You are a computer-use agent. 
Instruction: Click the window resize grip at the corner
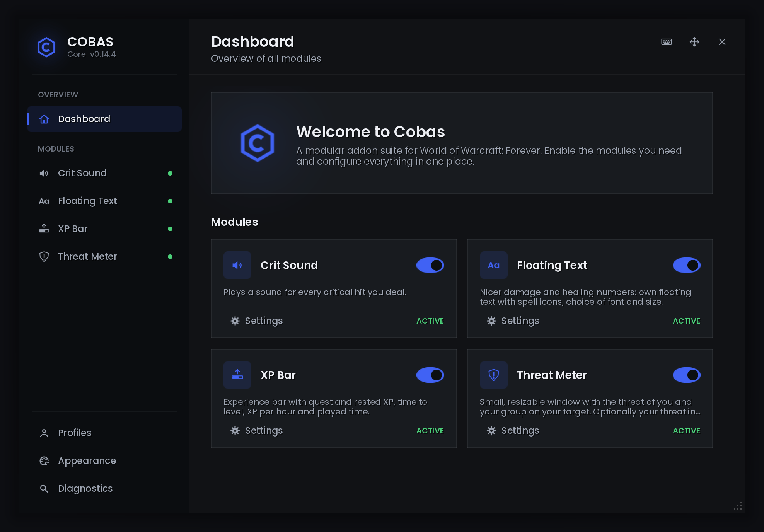pyautogui.click(x=738, y=506)
